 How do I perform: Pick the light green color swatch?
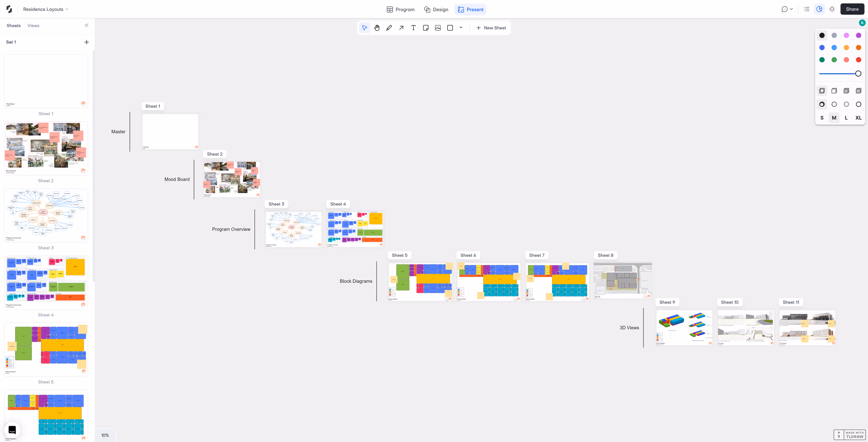[834, 60]
